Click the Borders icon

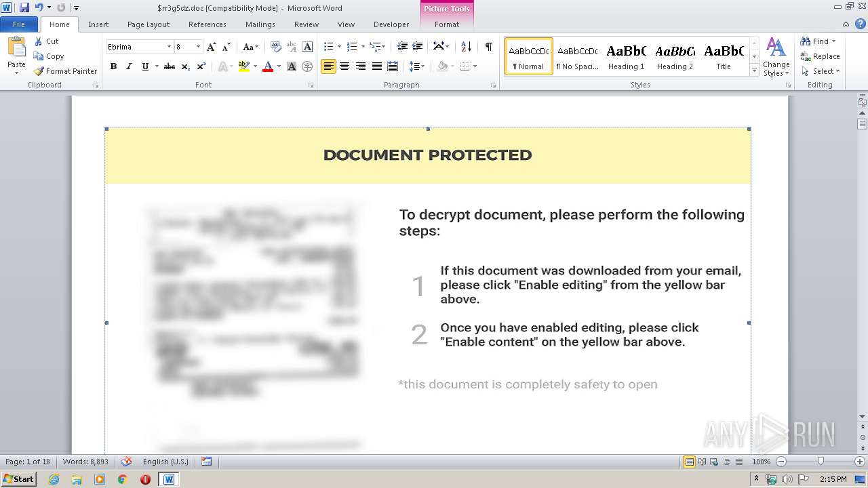[x=465, y=66]
